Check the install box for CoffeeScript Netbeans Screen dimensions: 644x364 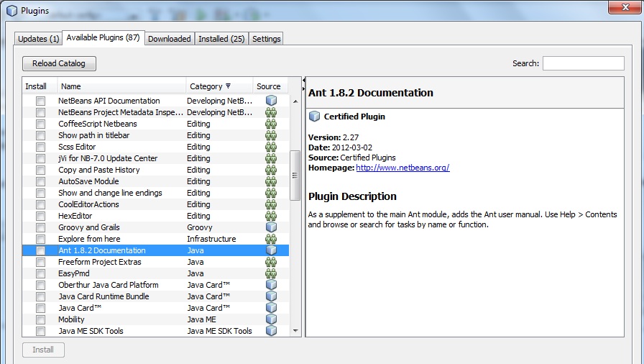pyautogui.click(x=40, y=124)
